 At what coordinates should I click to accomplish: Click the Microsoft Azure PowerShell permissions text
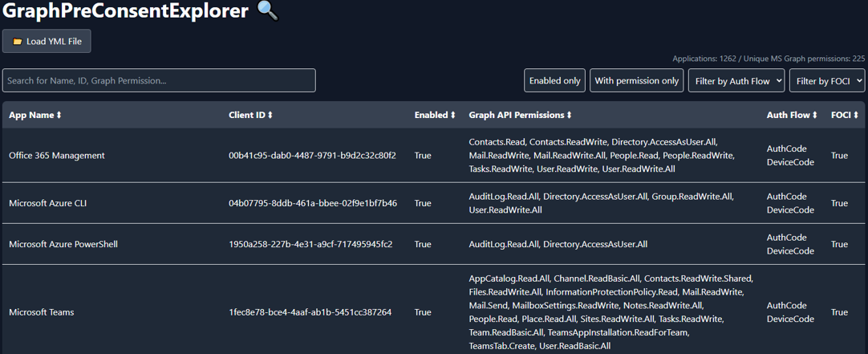tap(558, 244)
